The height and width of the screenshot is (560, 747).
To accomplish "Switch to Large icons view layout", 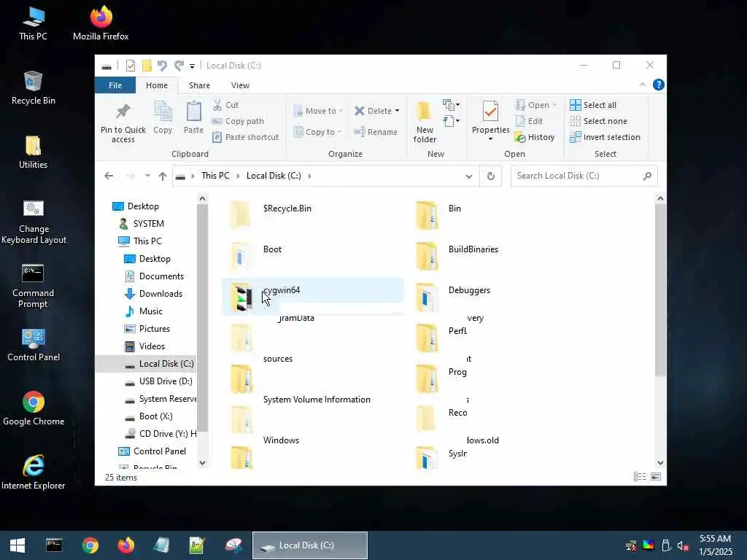I will [656, 477].
